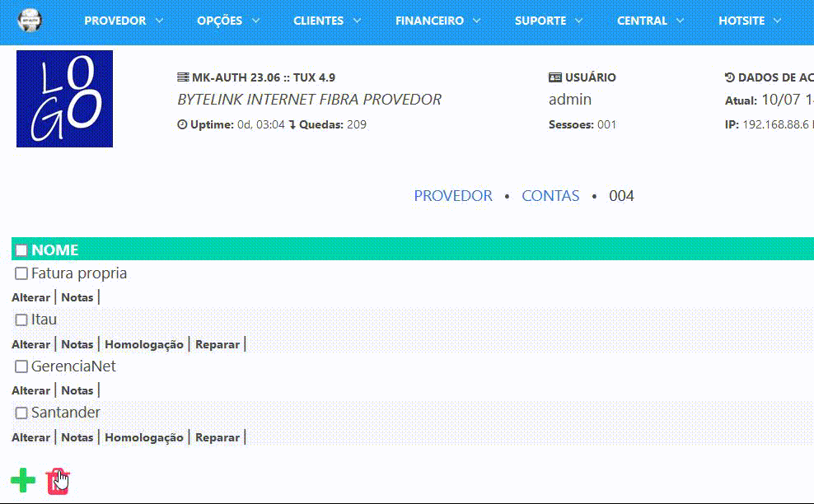Tick the GerenciaNet checkbox
Viewport: 814px width, 504px height.
point(21,366)
